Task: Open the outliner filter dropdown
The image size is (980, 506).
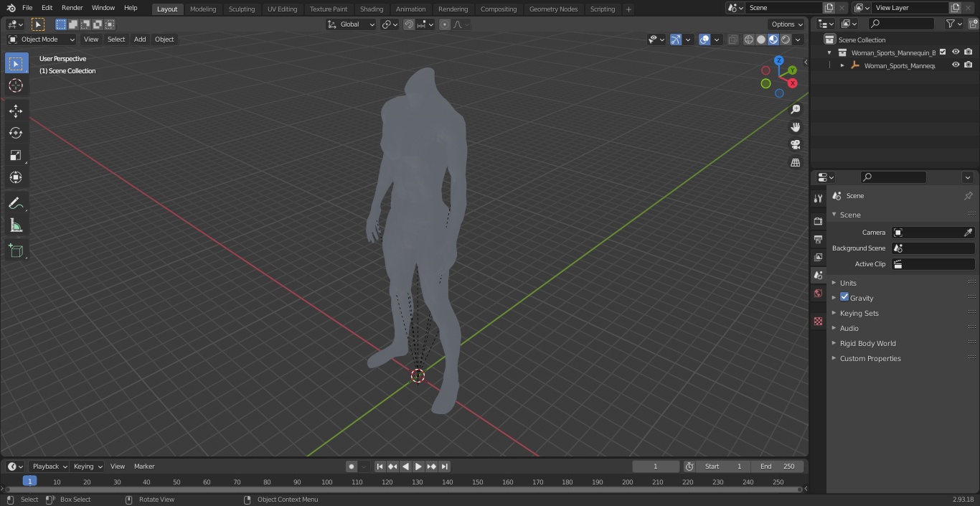Action: point(953,24)
